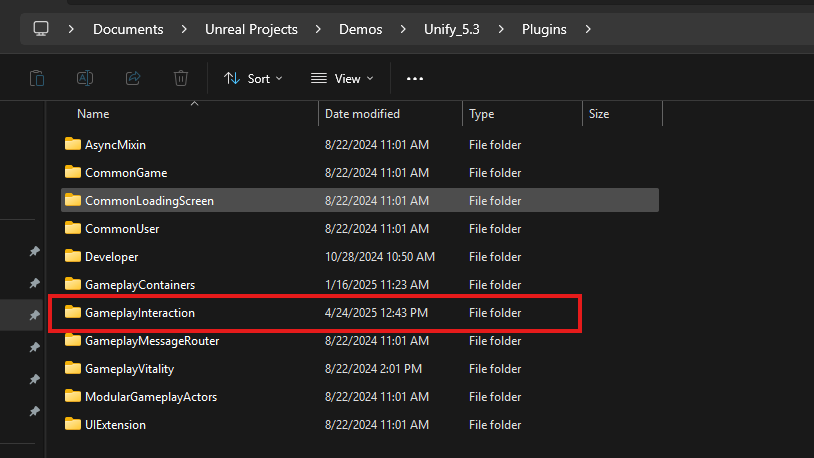Click the Plugins breadcrumb segment
Viewport: 814px width, 458px height.
pos(544,30)
